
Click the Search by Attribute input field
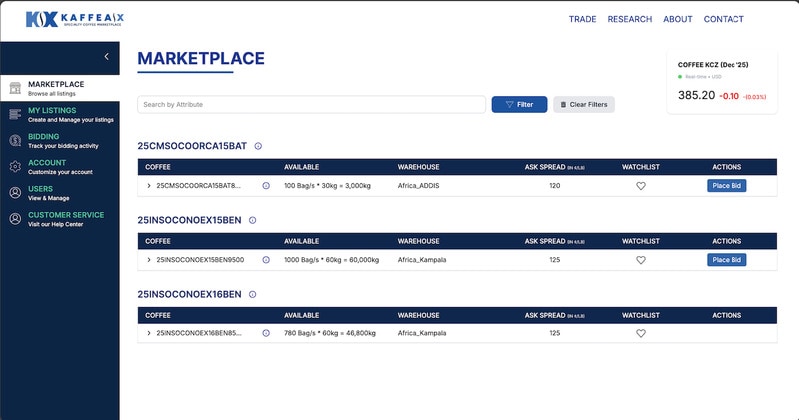(x=311, y=104)
